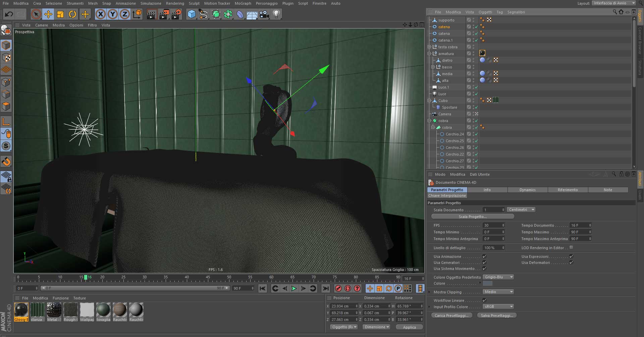Toggle X axis lock icon
Viewport: 644px width, 337px height.
tap(100, 14)
